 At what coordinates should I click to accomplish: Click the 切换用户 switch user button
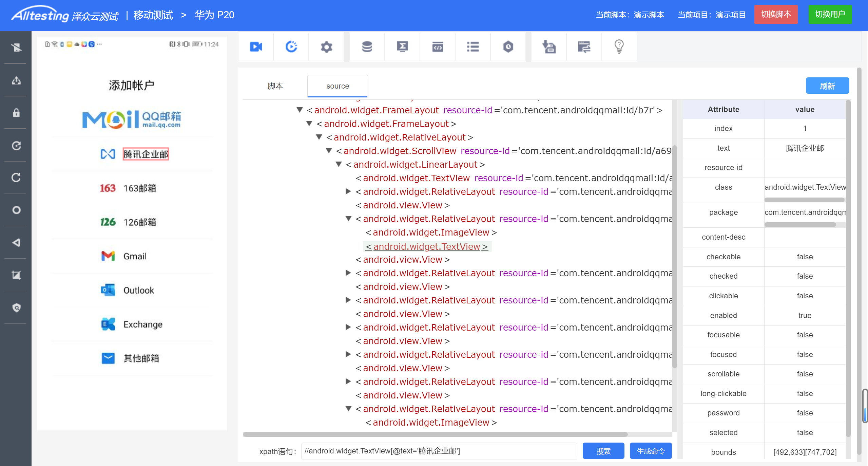coord(830,14)
